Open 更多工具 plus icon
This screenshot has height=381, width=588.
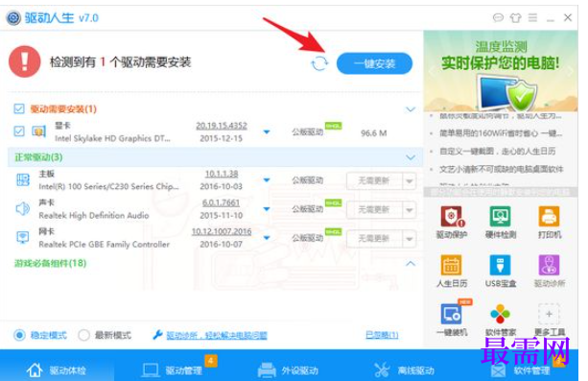tap(550, 315)
